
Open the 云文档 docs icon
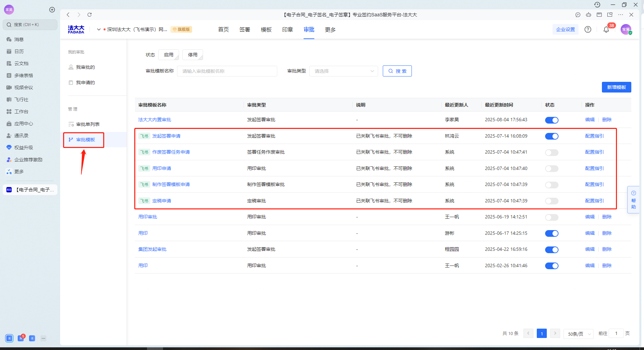[9, 63]
